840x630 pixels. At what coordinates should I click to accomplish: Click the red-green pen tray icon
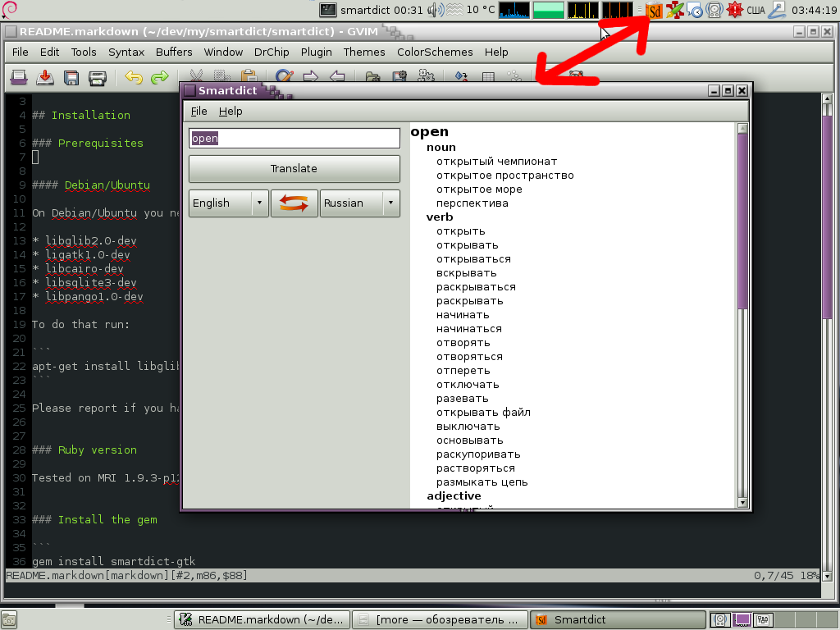(x=674, y=10)
